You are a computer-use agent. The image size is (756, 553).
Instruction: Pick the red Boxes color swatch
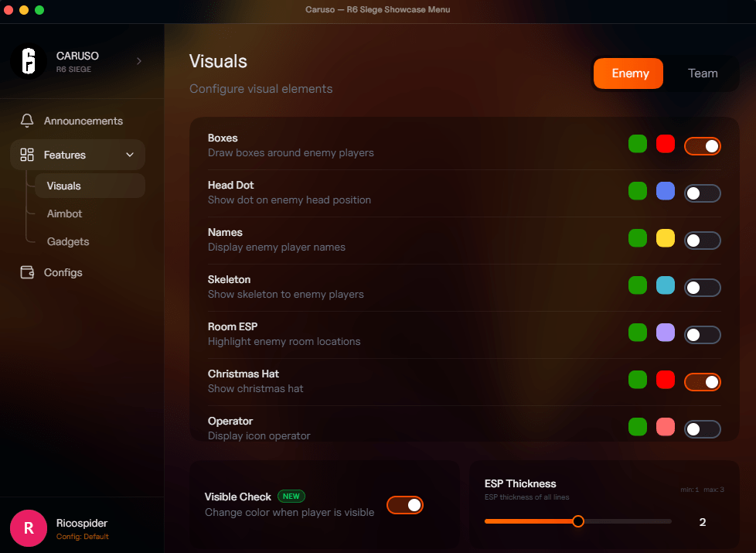(x=666, y=144)
